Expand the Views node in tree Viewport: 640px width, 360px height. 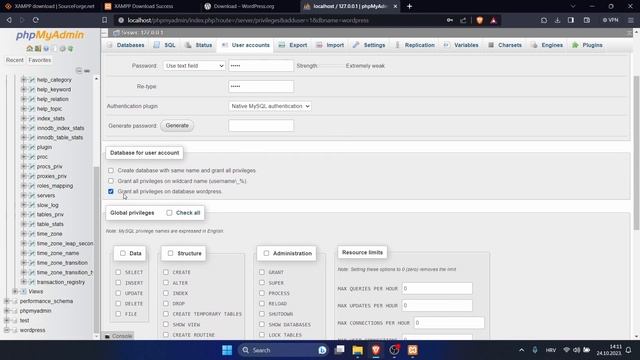[x=15, y=291]
